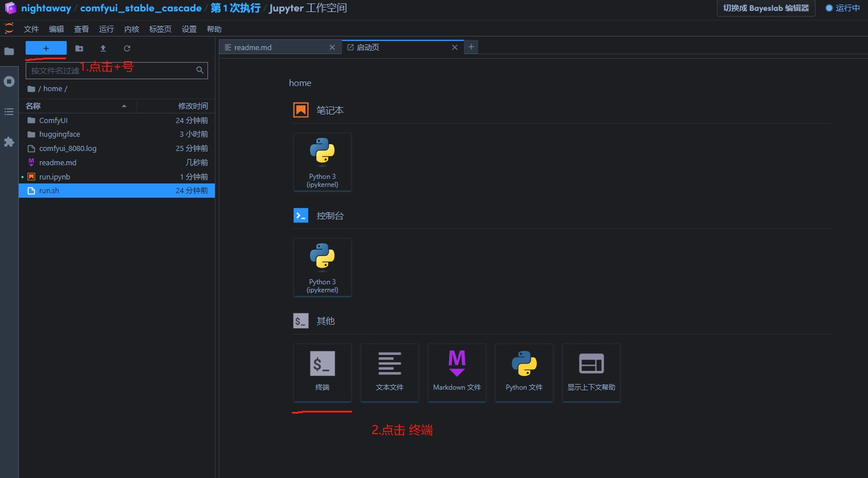This screenshot has width=868, height=478.
Task: Click 切换成 Bayeslab 编辑器 button
Action: [766, 8]
